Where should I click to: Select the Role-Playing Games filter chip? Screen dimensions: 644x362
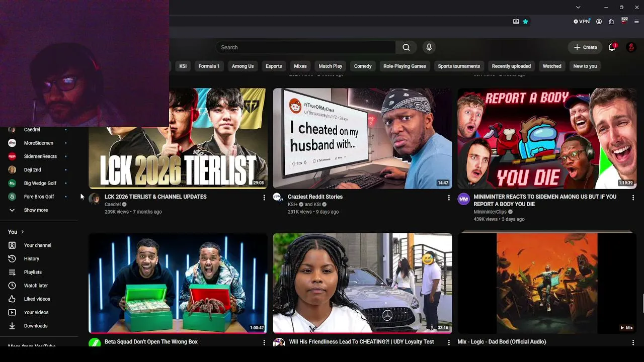pyautogui.click(x=405, y=66)
